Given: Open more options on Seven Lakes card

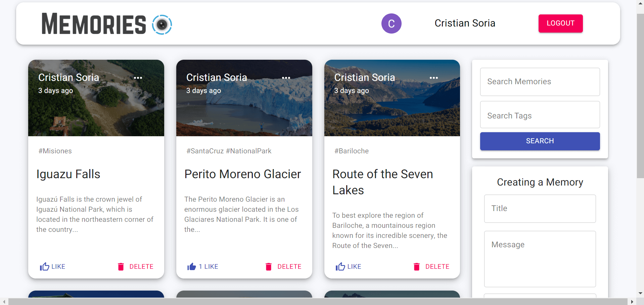Looking at the screenshot, I should click(433, 78).
